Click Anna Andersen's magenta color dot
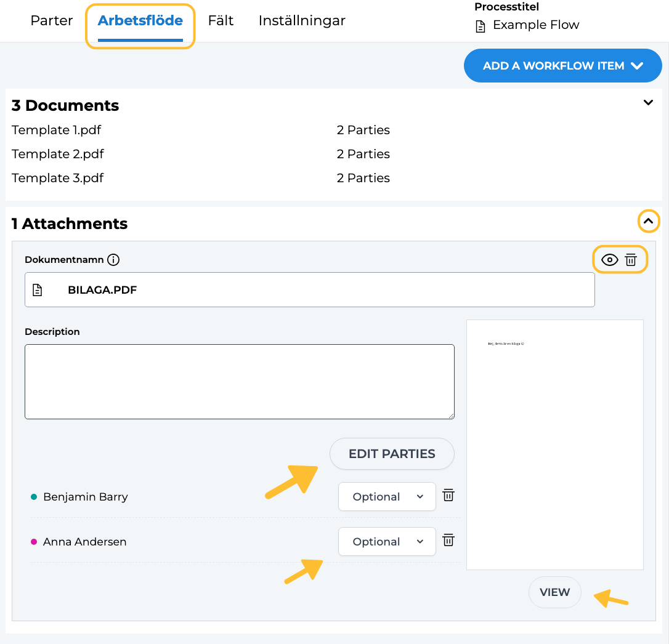This screenshot has width=669, height=644. pyautogui.click(x=34, y=542)
